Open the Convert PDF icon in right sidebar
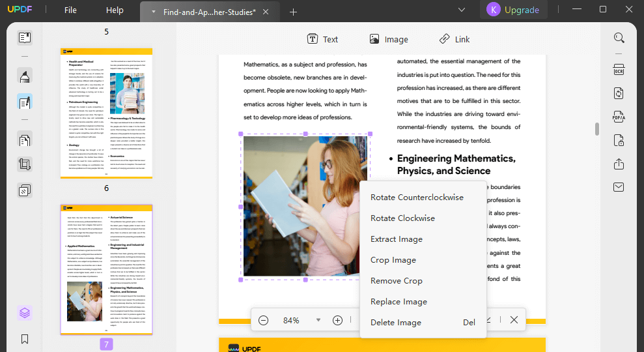 pyautogui.click(x=619, y=93)
